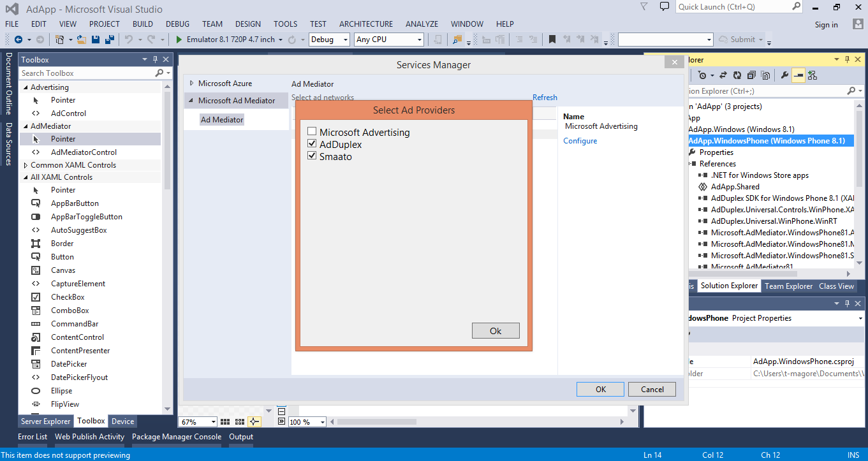Select Microsoft Ad Mediator in services list
The width and height of the screenshot is (868, 461).
click(237, 101)
